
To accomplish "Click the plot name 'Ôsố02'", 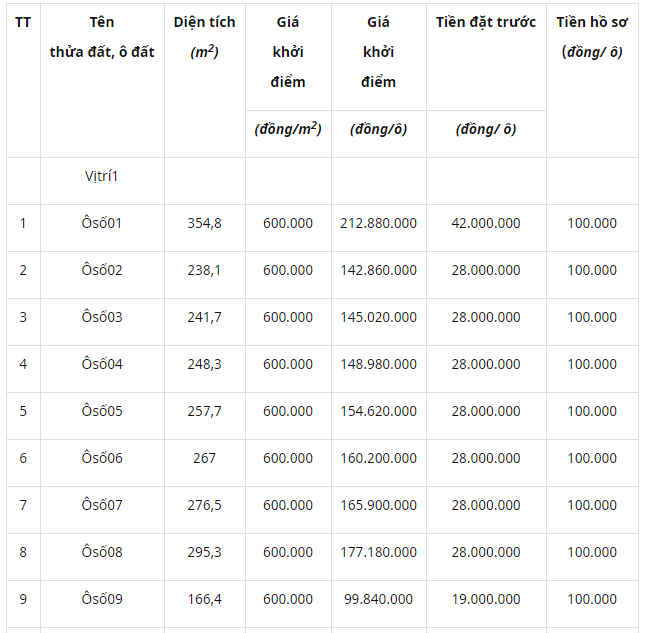I will tap(102, 270).
